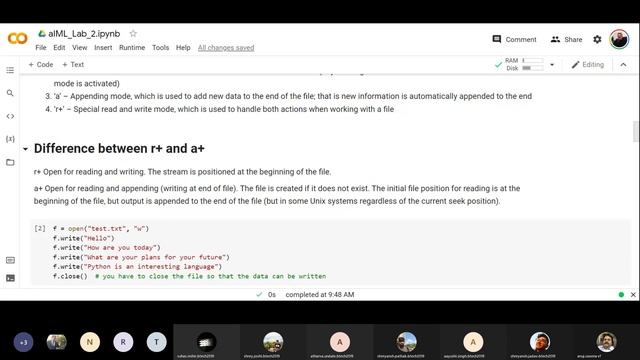640x360 pixels.
Task: Open the Insert menu
Action: click(x=103, y=48)
